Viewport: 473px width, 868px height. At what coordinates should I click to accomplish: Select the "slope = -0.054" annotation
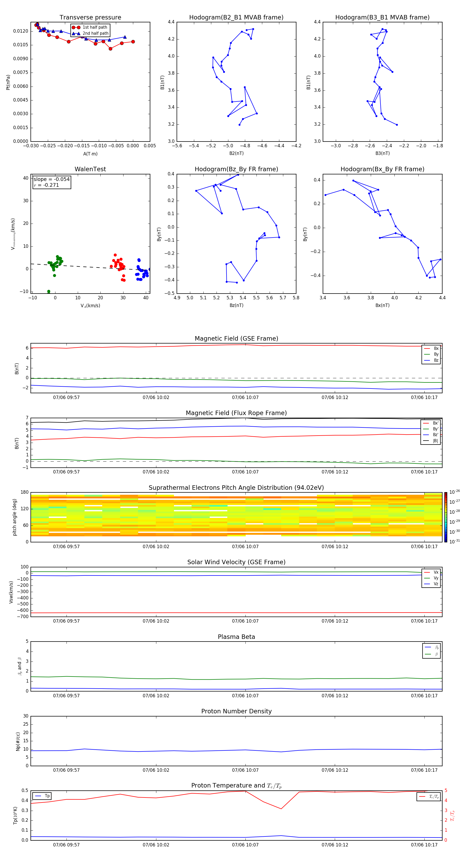tap(52, 179)
